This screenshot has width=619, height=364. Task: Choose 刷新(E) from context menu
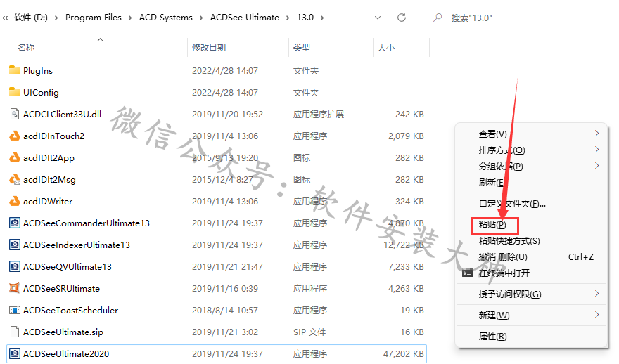[492, 182]
